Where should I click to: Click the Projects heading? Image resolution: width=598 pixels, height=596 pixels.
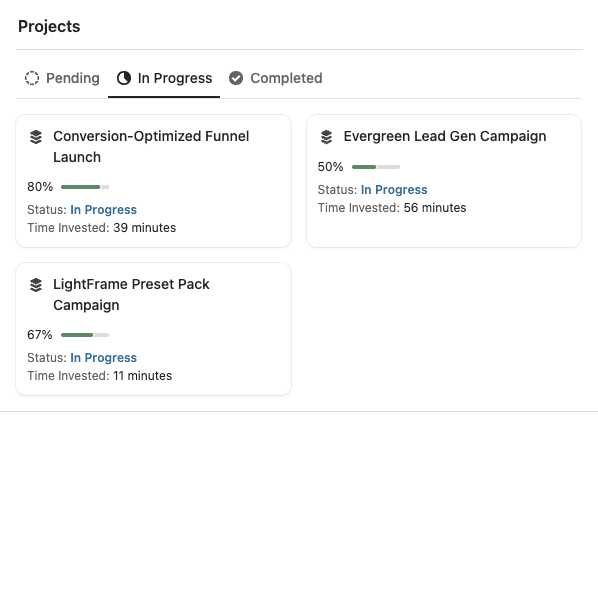pos(49,27)
